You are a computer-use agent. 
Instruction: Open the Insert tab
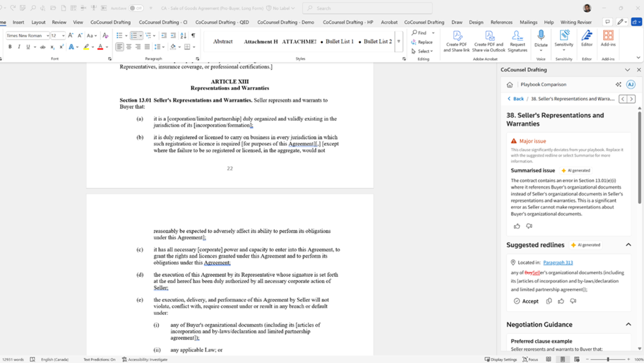pyautogui.click(x=18, y=22)
